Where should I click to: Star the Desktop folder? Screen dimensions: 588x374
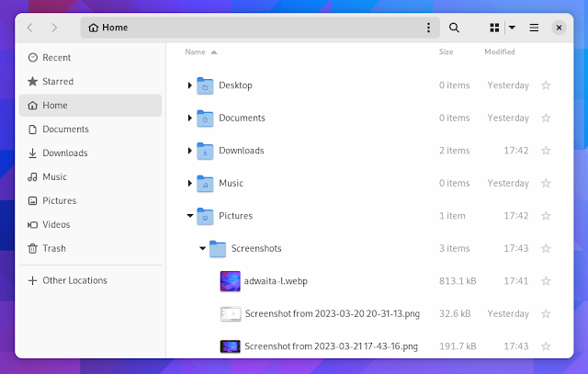pos(546,85)
